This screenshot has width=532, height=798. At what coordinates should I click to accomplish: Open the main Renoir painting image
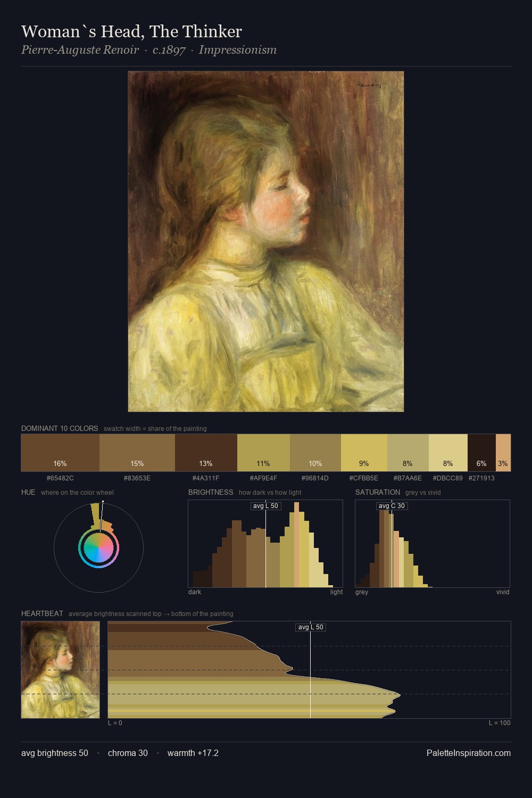(266, 242)
